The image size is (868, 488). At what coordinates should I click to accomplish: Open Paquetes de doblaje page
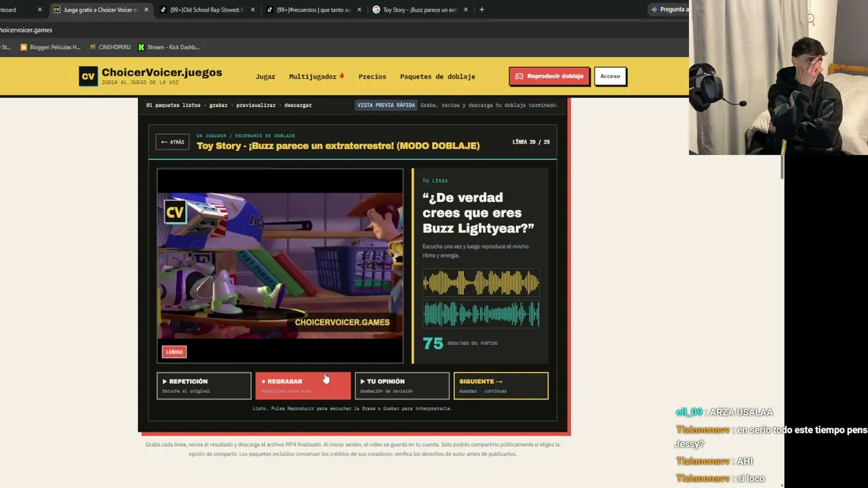pos(437,77)
